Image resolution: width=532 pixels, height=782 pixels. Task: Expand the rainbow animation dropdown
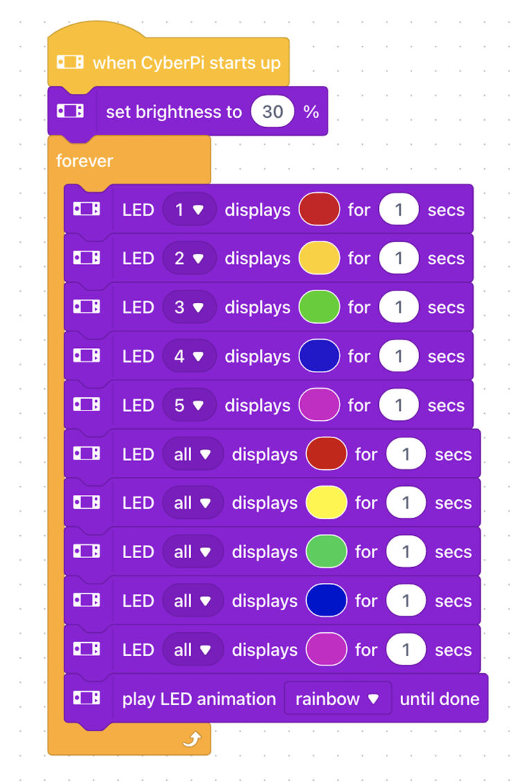tap(337, 699)
